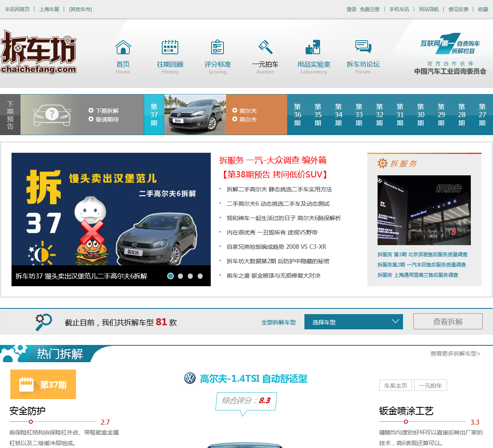Click the 查看拆解 button
Screen dimensions: 493x448
[x=448, y=322]
